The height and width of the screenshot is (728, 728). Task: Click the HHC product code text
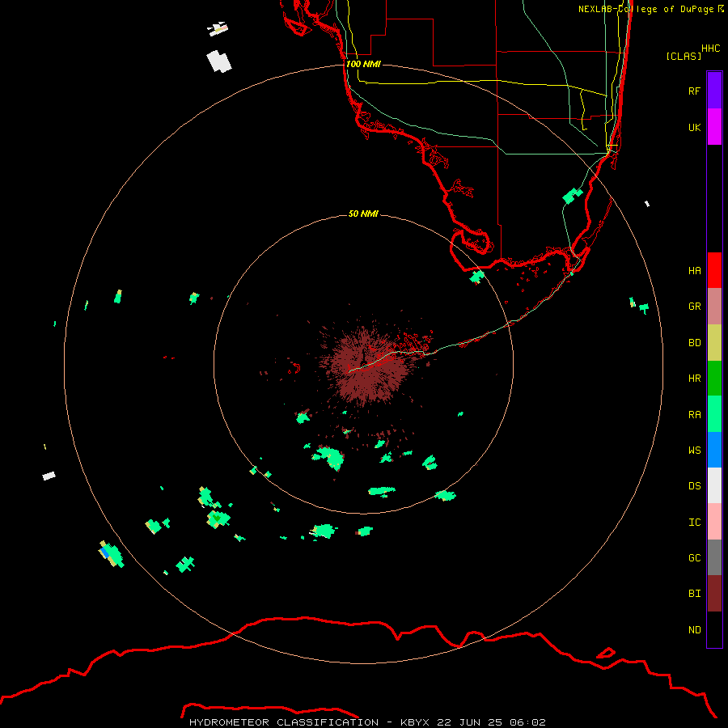pyautogui.click(x=710, y=49)
